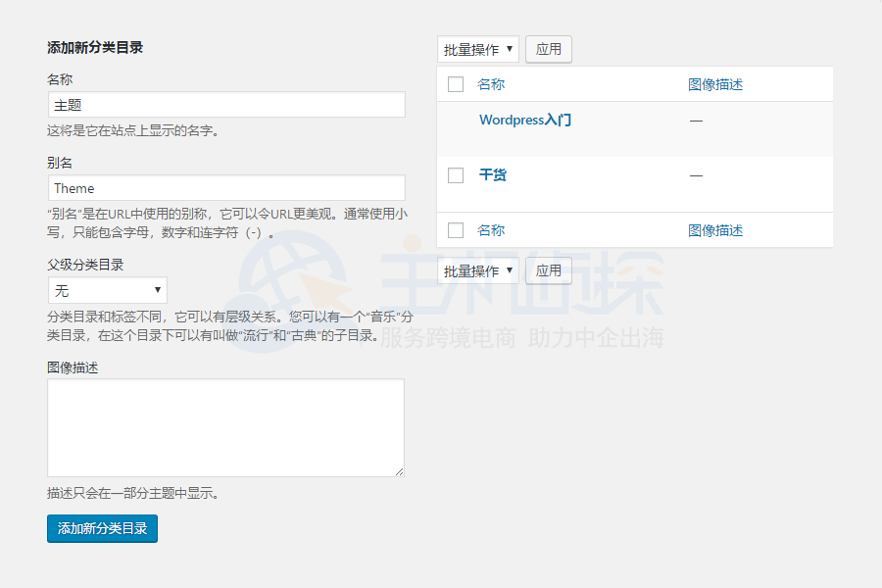Click the 添加新分类目录 heading text
This screenshot has width=882, height=588.
tap(95, 48)
